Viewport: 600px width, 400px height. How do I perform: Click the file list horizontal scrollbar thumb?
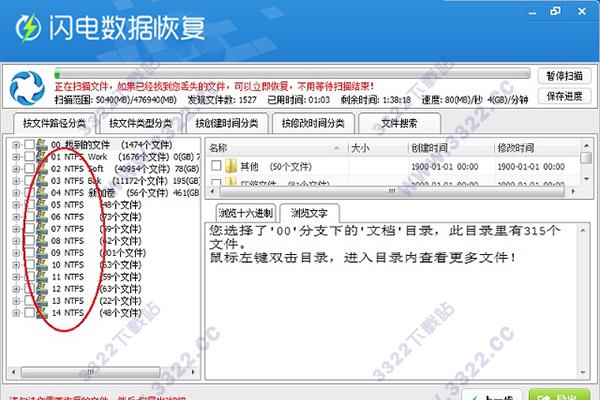(391, 191)
